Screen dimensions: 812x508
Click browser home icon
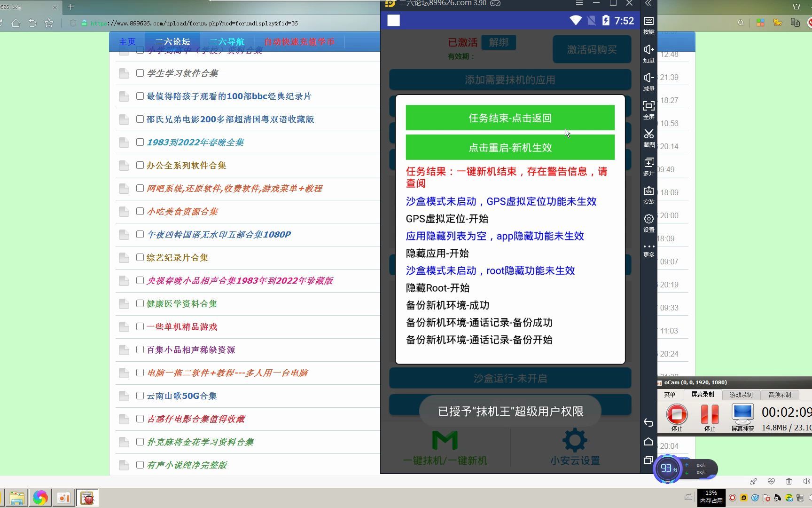16,23
